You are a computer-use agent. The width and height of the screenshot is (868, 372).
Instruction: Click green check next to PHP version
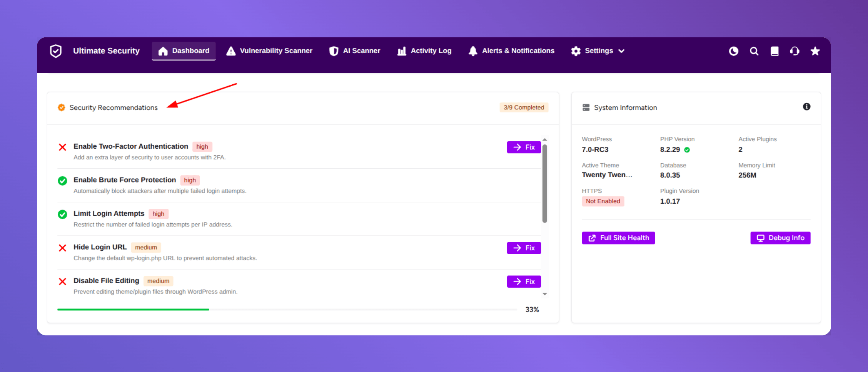(687, 150)
